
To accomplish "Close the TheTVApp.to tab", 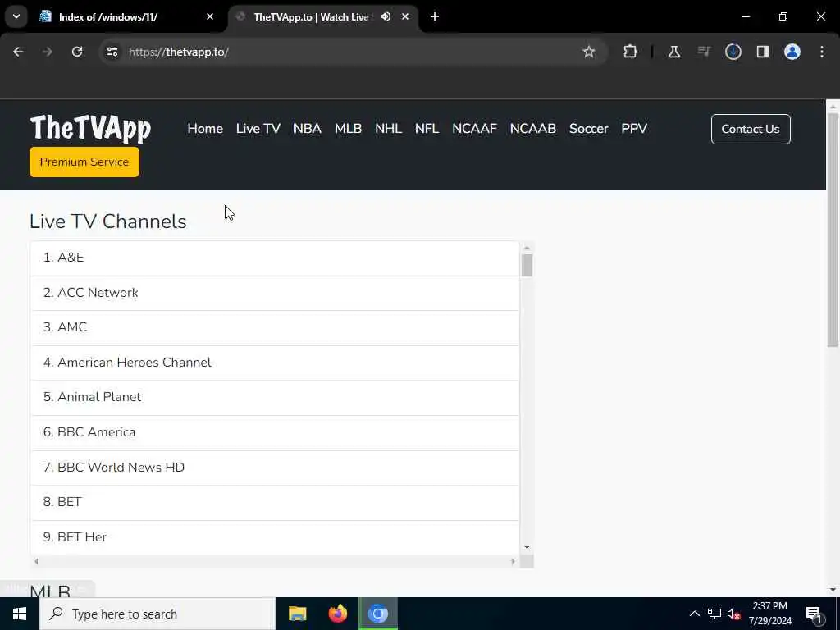I will point(405,16).
